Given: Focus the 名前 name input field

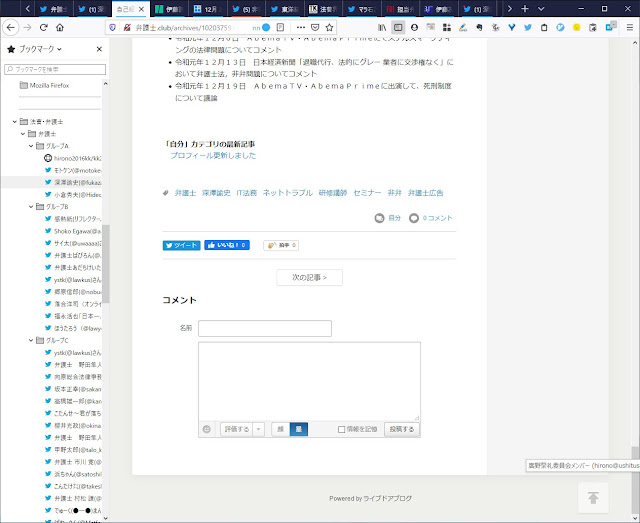Looking at the screenshot, I should click(265, 328).
